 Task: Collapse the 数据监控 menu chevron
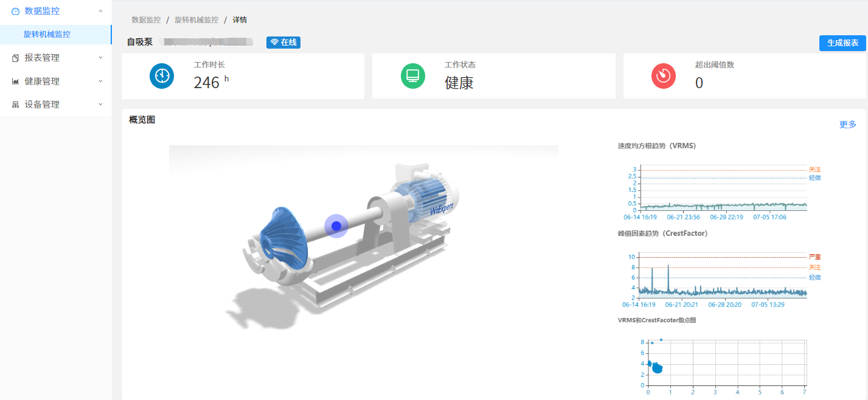100,11
